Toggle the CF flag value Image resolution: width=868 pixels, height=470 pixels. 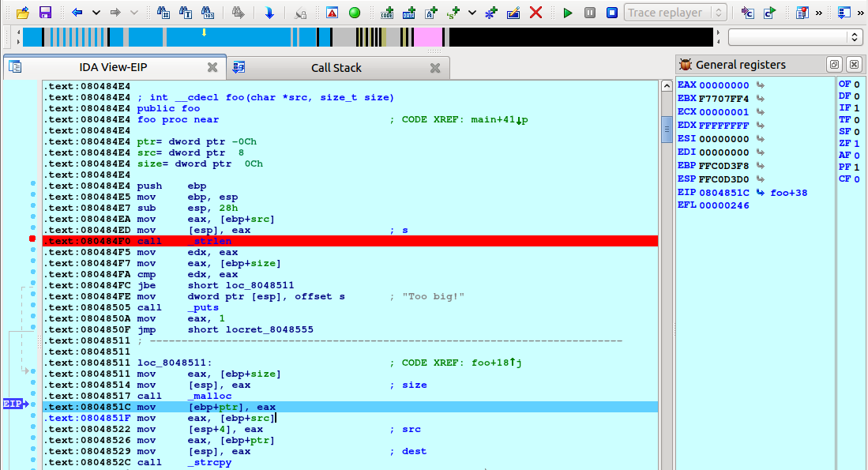click(857, 179)
